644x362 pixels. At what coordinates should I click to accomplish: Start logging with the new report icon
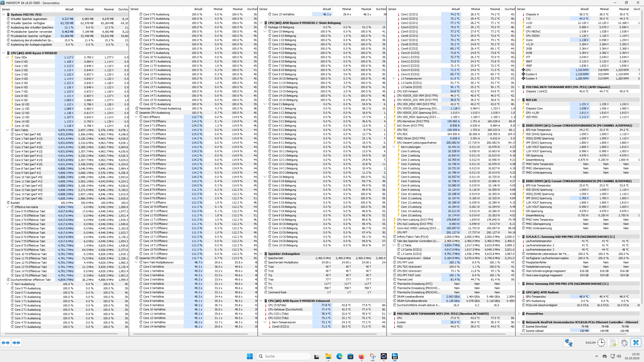[x=613, y=342]
